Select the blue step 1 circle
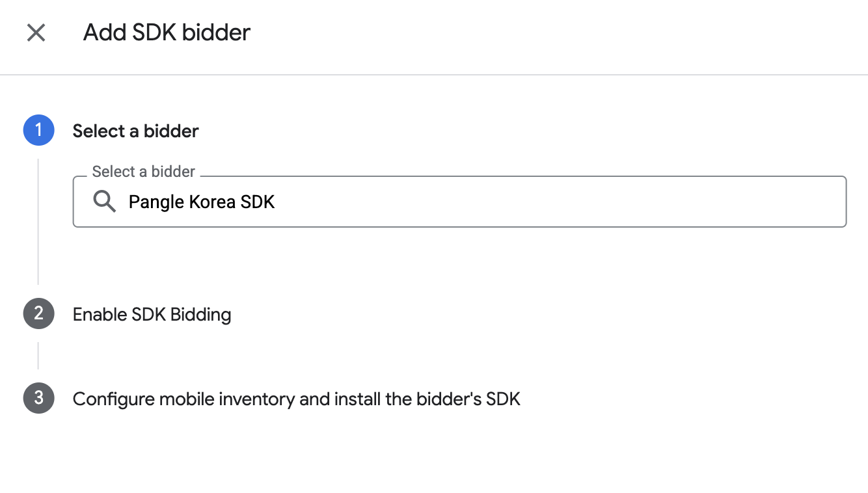The image size is (868, 493). point(38,130)
